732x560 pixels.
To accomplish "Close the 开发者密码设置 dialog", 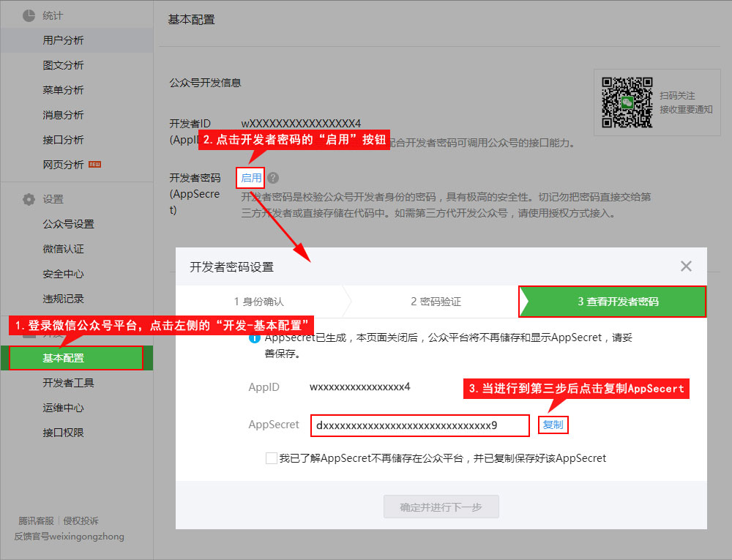I will pyautogui.click(x=686, y=266).
